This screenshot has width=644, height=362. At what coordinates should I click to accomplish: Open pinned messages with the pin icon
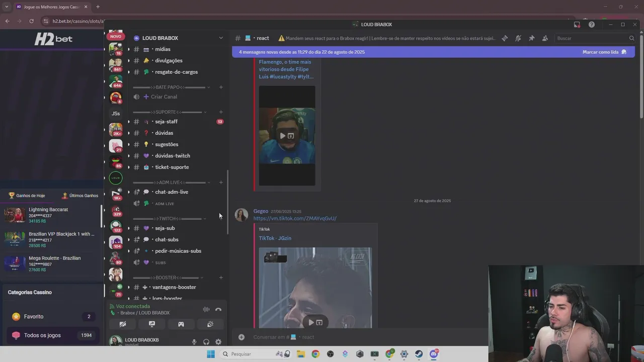click(531, 38)
